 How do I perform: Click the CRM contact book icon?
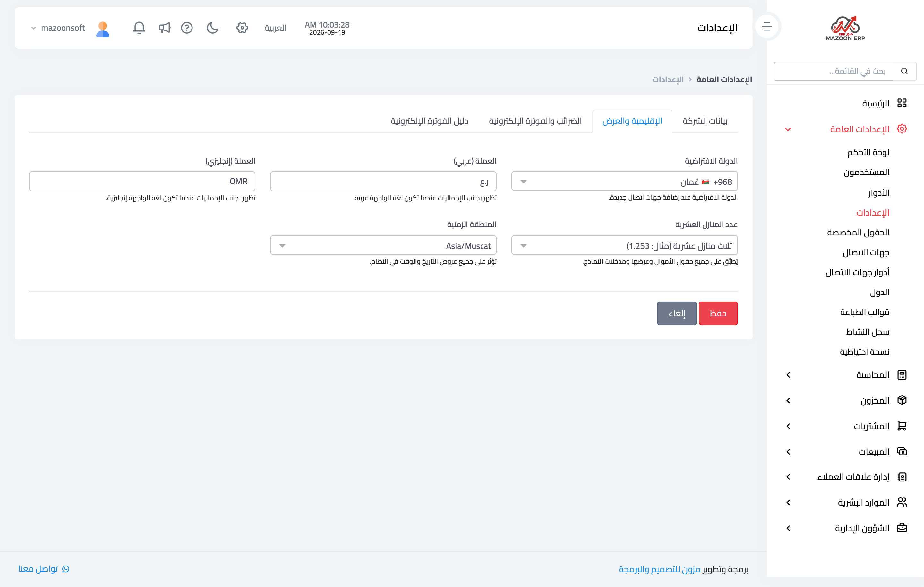902,477
